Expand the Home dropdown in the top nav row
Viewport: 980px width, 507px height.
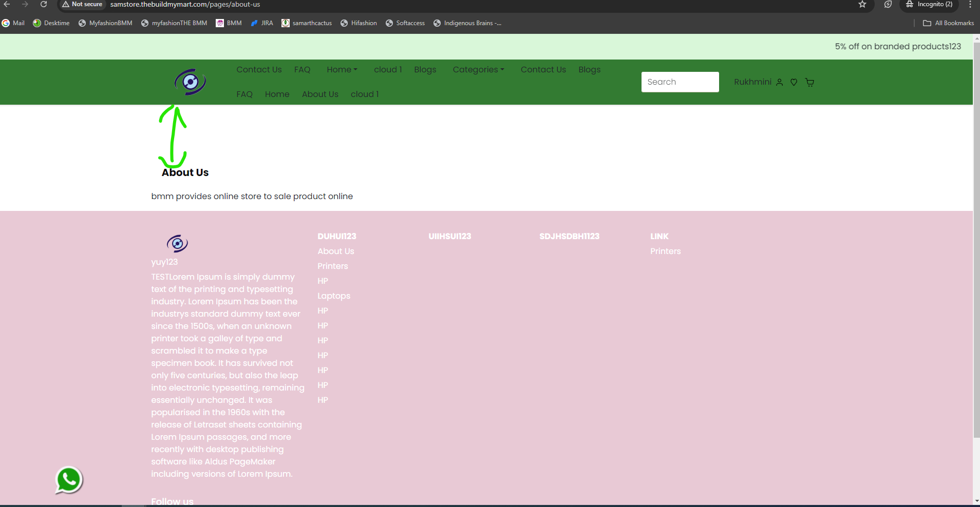[x=342, y=70]
